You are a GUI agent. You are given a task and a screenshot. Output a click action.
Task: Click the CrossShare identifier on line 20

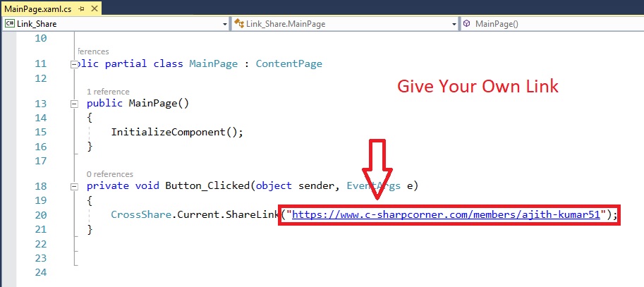(x=140, y=214)
